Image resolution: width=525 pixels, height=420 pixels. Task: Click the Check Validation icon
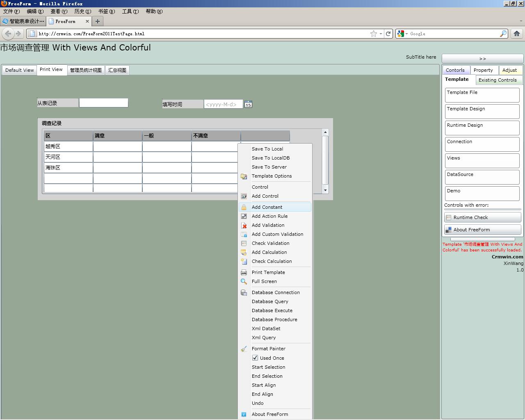(244, 244)
